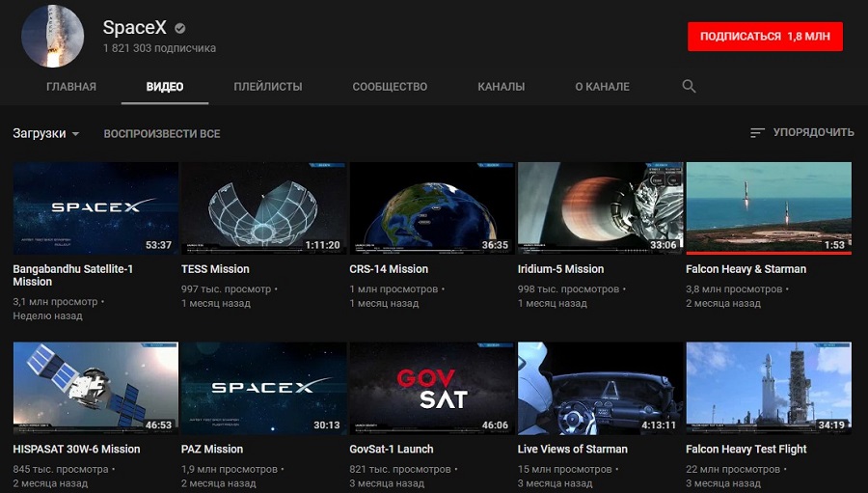Open the Falcon Heavy Test Flight thumbnail
Image resolution: width=868 pixels, height=493 pixels.
(769, 388)
